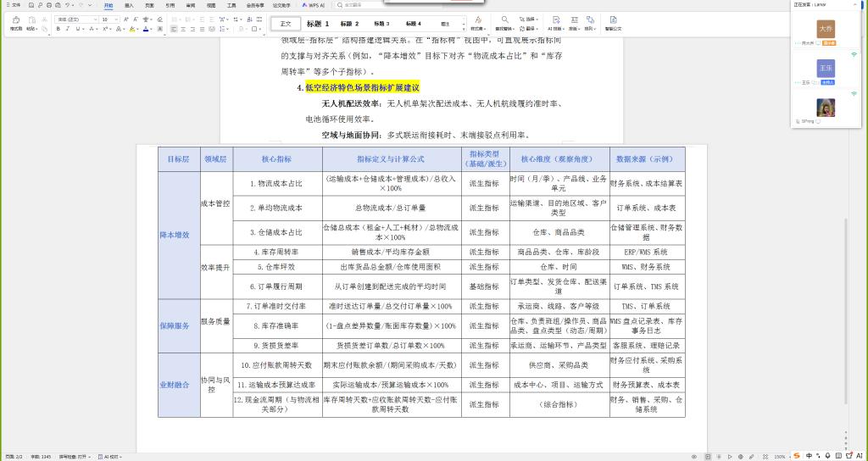Open the 视图 ribbon tab
Viewport: 868px width, 461px height.
(x=211, y=5)
